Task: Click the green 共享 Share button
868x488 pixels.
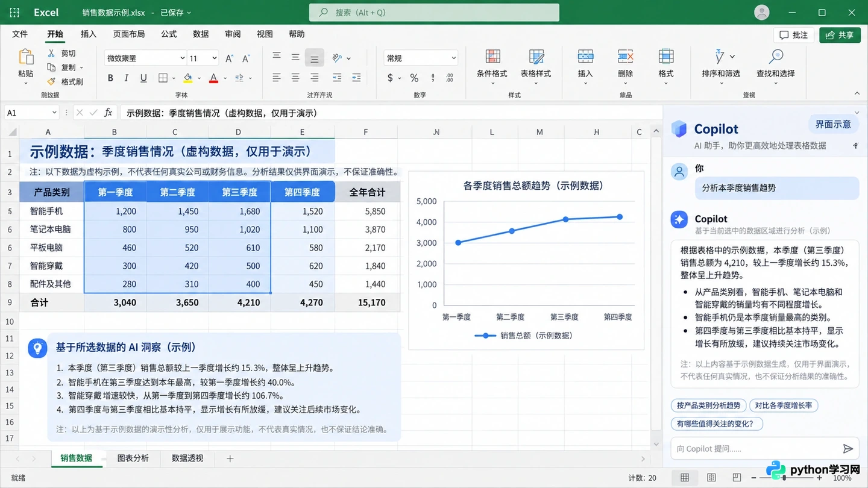Action: coord(840,35)
